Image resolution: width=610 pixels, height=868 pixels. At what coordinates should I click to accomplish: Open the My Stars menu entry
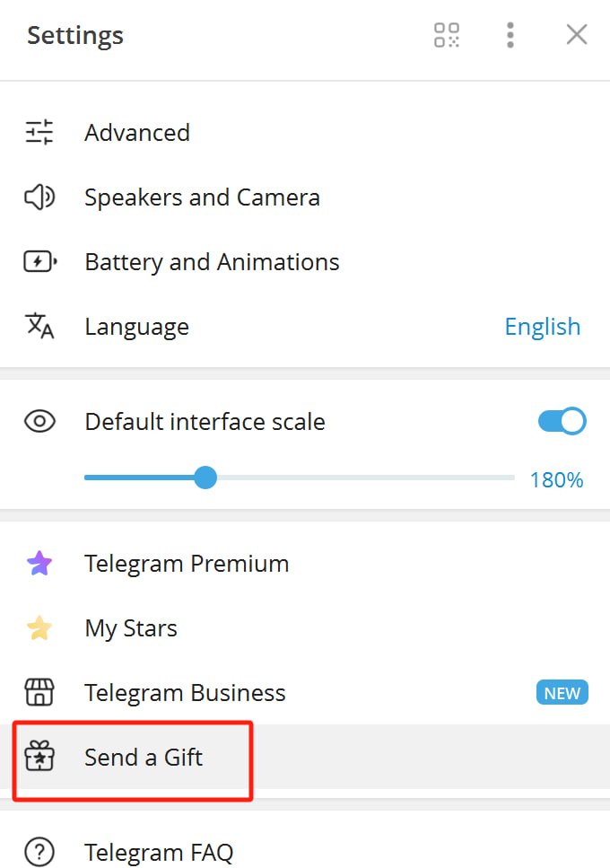tap(305, 628)
